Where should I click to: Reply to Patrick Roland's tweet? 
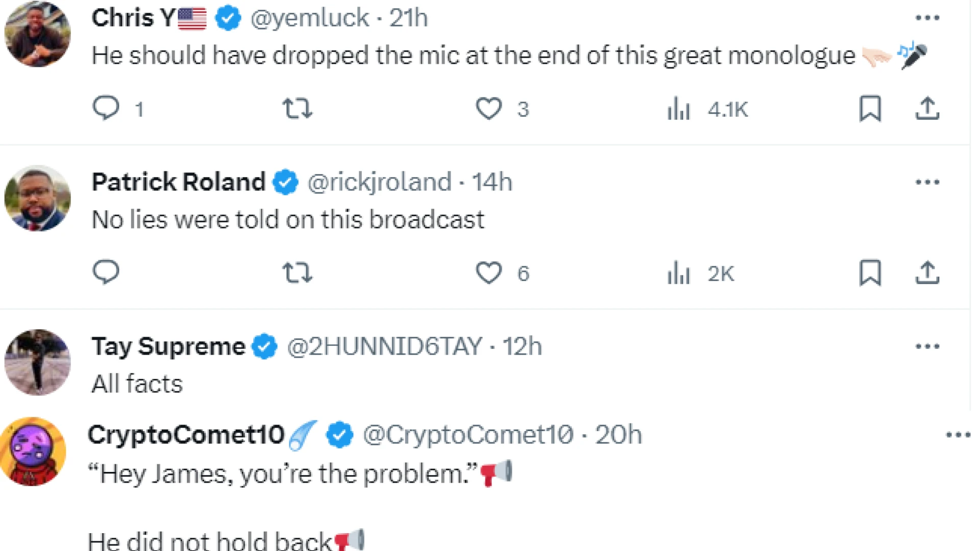click(106, 272)
